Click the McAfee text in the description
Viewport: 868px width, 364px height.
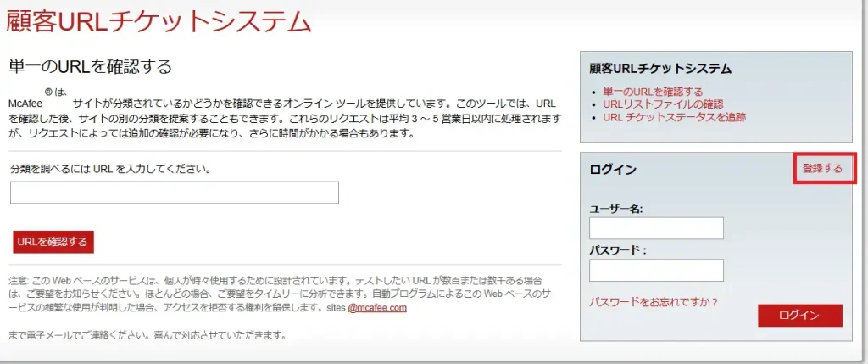25,104
